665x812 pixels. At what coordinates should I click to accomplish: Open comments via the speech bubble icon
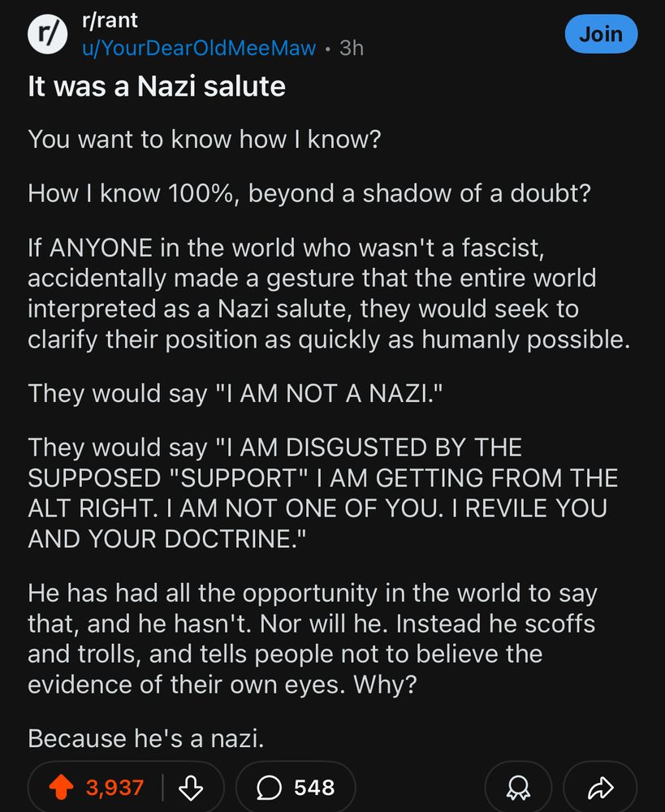coord(269,788)
